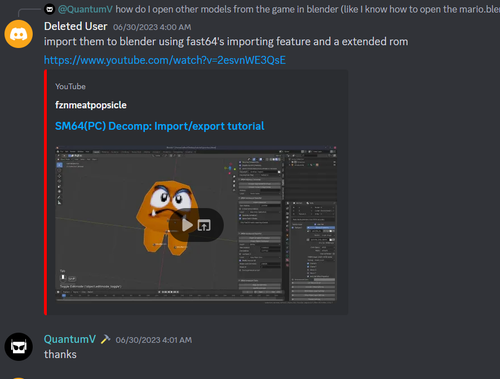Click the message 'import them to blender using fast64's'
The width and height of the screenshot is (500, 379).
pos(226,42)
